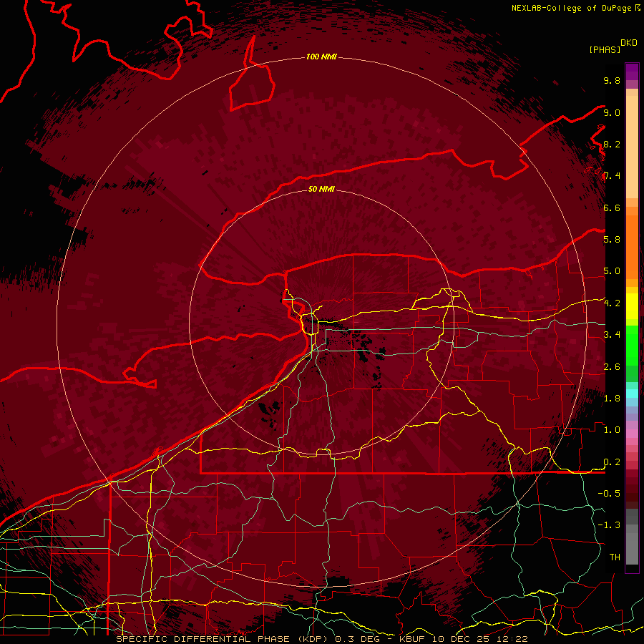This screenshot has width=644, height=644.
Task: Click the '[PHAS]' unit label
Action: coord(605,49)
